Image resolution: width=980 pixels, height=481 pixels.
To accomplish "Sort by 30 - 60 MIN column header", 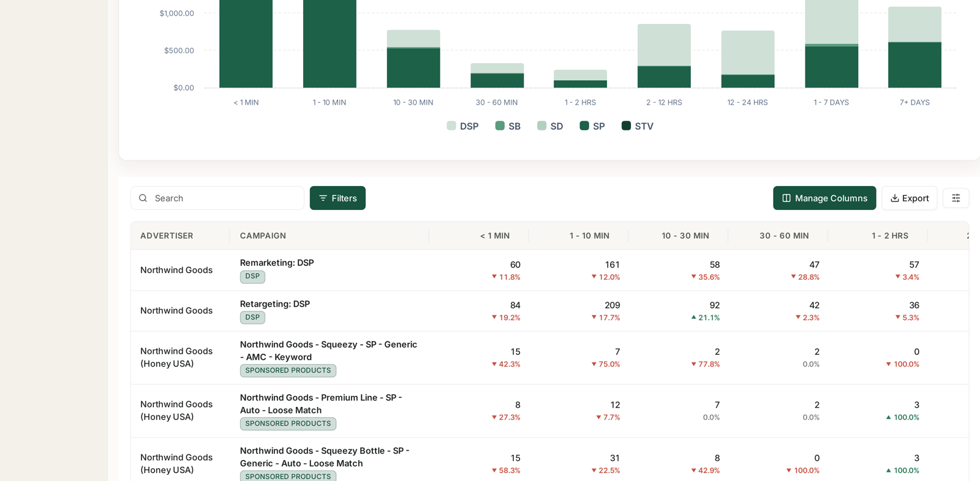I will point(784,236).
